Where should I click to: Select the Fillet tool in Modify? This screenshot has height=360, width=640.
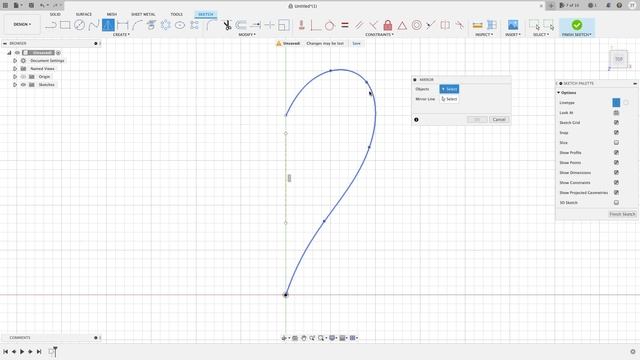(211, 25)
